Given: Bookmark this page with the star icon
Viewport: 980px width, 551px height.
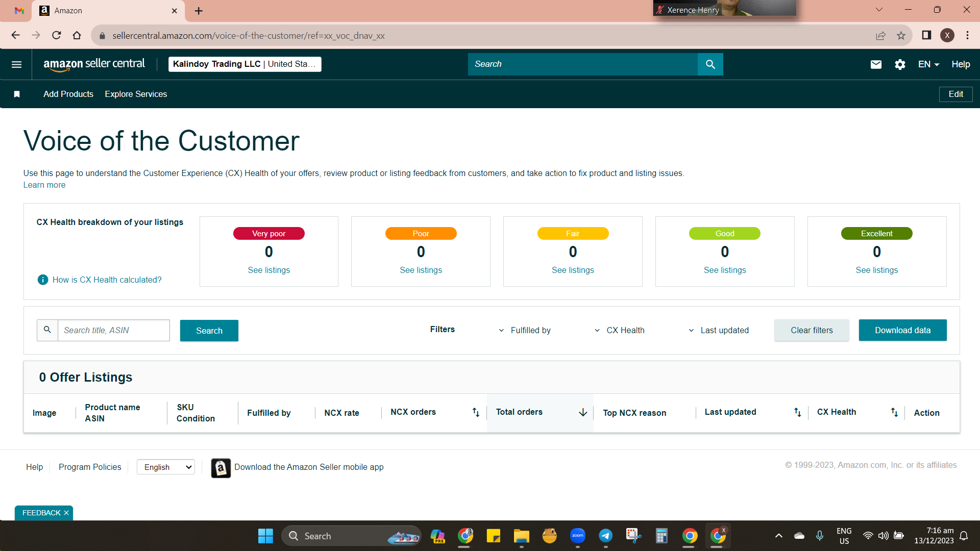Looking at the screenshot, I should pyautogui.click(x=901, y=35).
